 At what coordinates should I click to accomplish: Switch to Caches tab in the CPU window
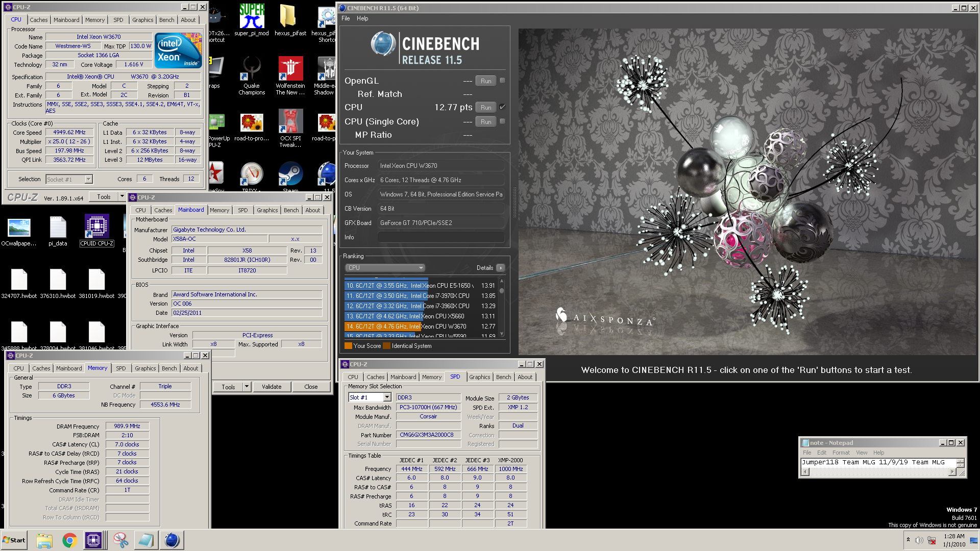pos(39,20)
